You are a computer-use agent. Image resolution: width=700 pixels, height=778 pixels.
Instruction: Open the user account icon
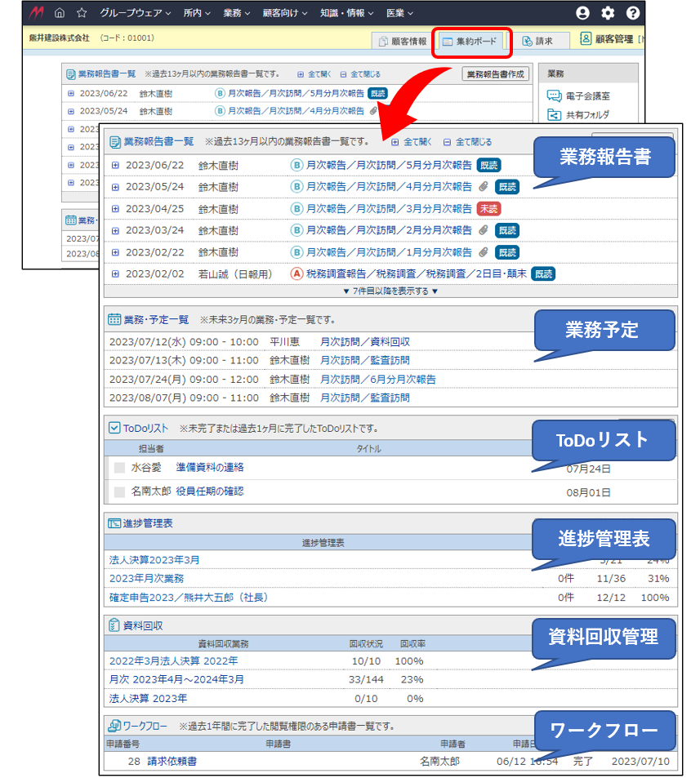[582, 13]
